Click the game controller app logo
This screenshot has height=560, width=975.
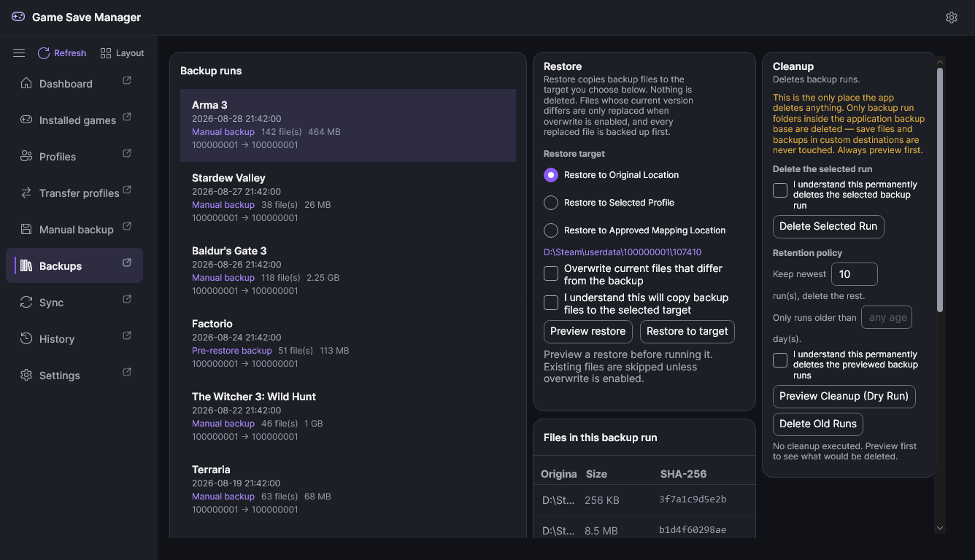click(x=18, y=17)
